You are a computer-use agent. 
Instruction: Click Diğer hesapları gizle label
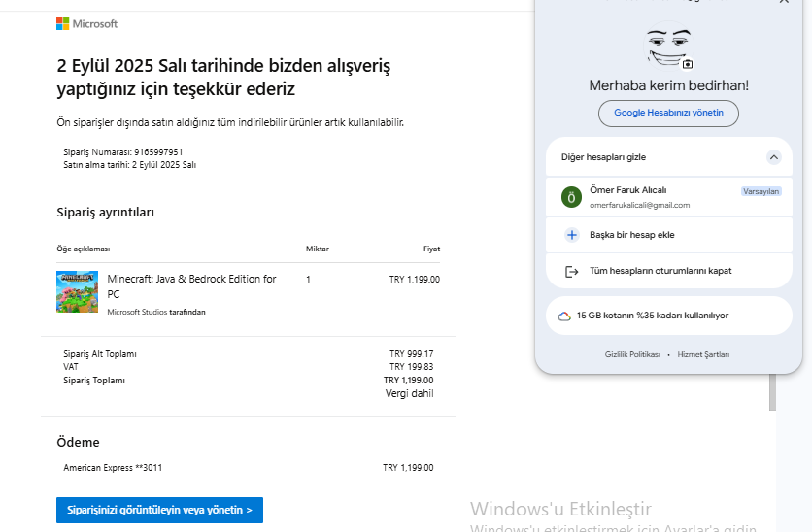(603, 157)
